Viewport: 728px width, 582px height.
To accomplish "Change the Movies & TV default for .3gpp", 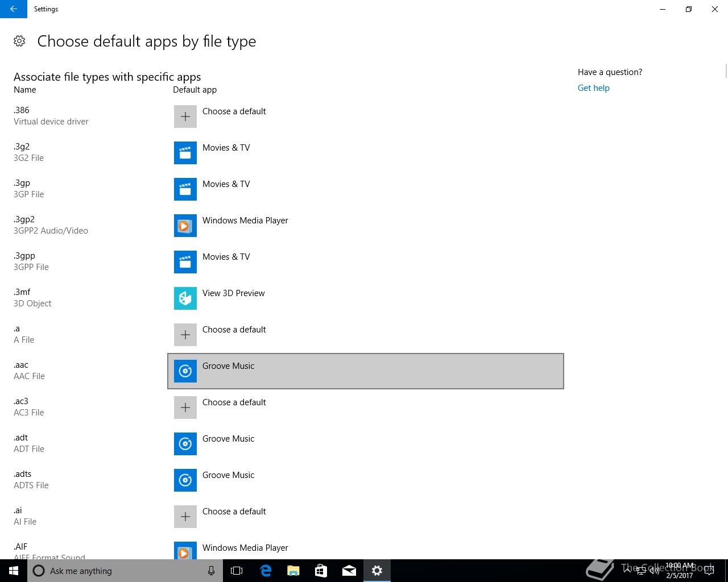I will [366, 262].
